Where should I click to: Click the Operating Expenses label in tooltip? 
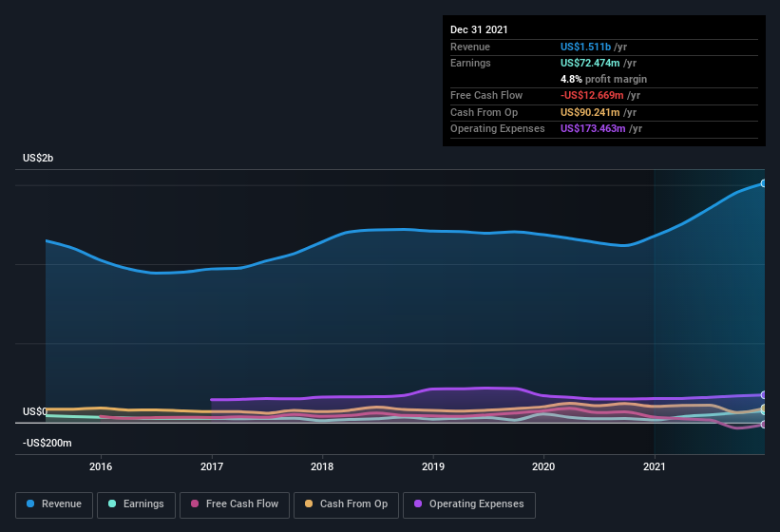(498, 129)
